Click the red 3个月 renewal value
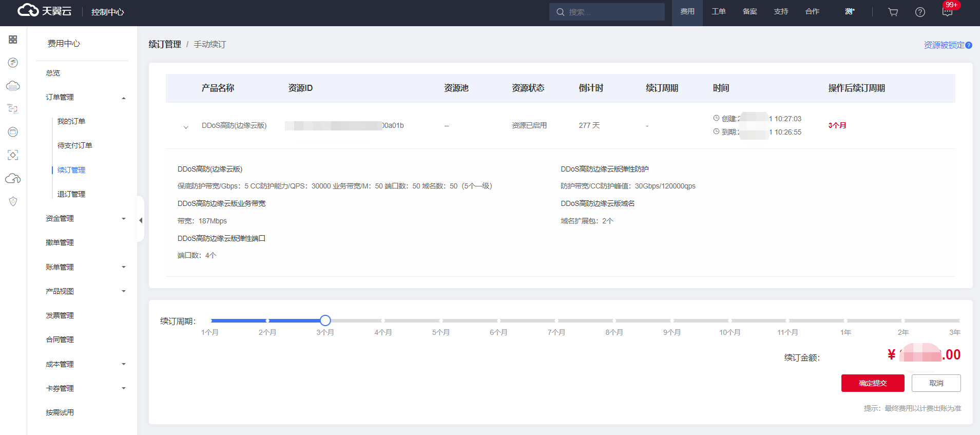Viewport: 980px width, 435px height. [x=837, y=125]
